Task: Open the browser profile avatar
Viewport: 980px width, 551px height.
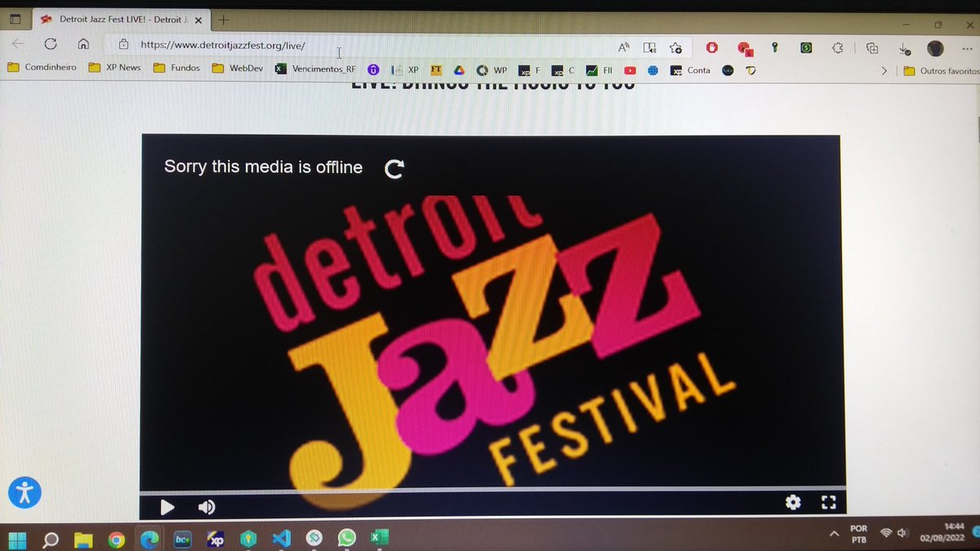Action: click(936, 48)
